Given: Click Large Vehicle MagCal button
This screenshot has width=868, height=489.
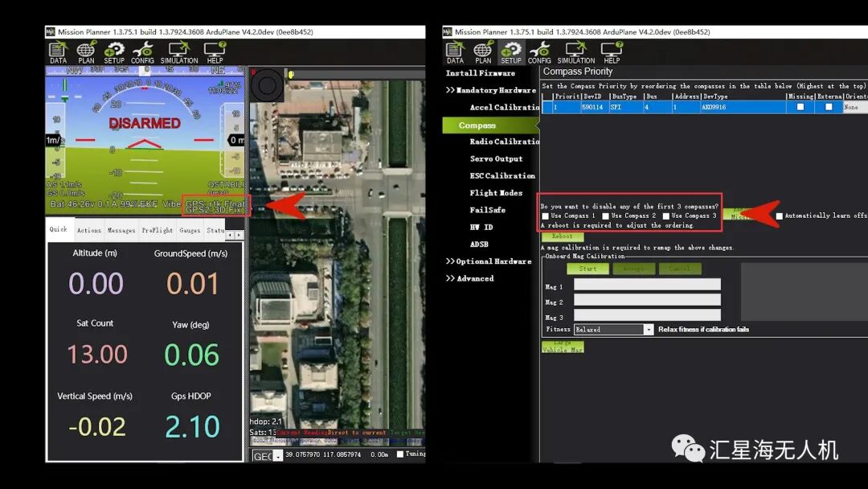Looking at the screenshot, I should [563, 347].
